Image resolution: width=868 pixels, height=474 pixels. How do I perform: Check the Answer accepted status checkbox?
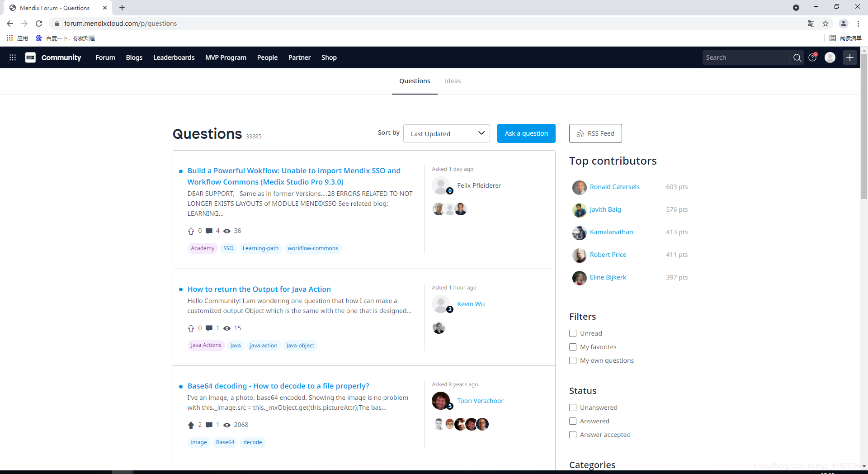(573, 435)
